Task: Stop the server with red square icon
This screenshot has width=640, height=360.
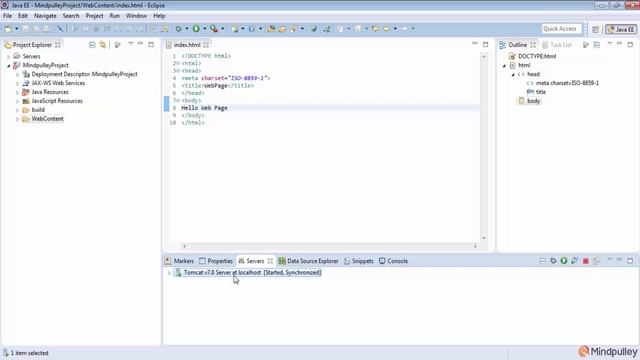Action: (x=586, y=261)
